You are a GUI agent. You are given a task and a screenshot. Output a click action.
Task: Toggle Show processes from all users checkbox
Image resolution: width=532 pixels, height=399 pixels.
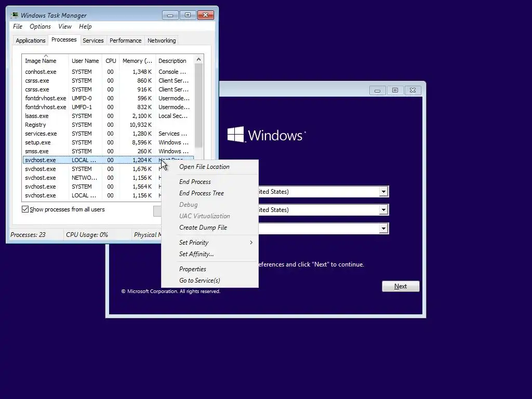(x=25, y=209)
